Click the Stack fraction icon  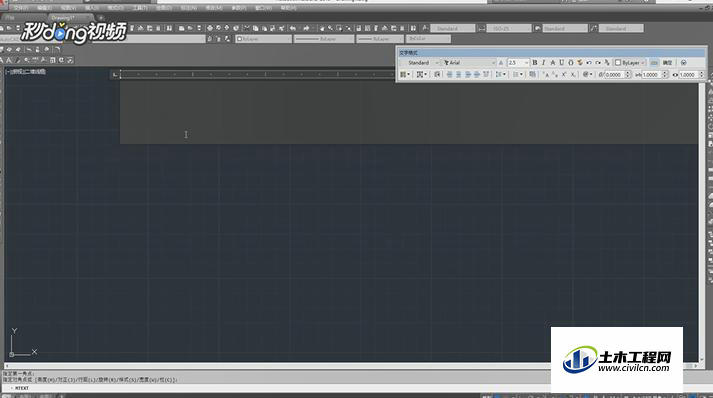607,63
